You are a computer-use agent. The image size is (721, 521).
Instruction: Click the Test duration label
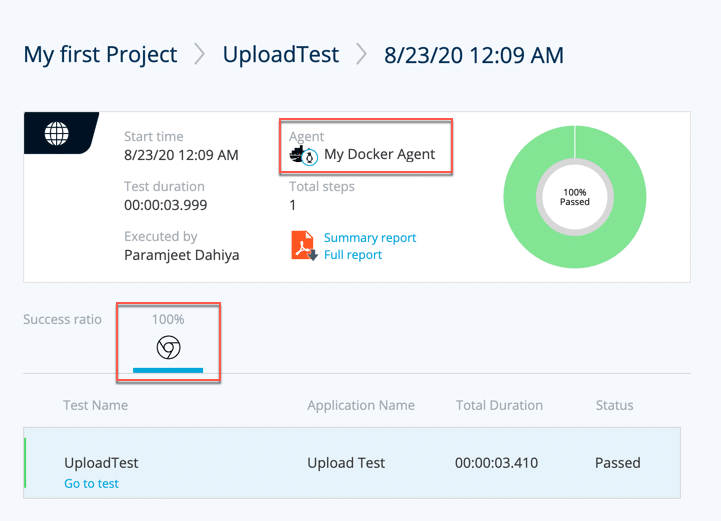point(164,186)
